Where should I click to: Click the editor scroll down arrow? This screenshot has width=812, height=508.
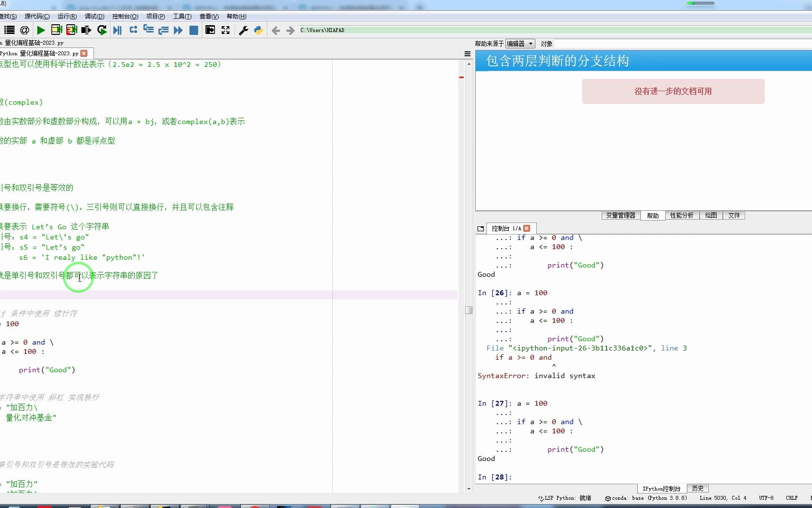click(x=468, y=489)
